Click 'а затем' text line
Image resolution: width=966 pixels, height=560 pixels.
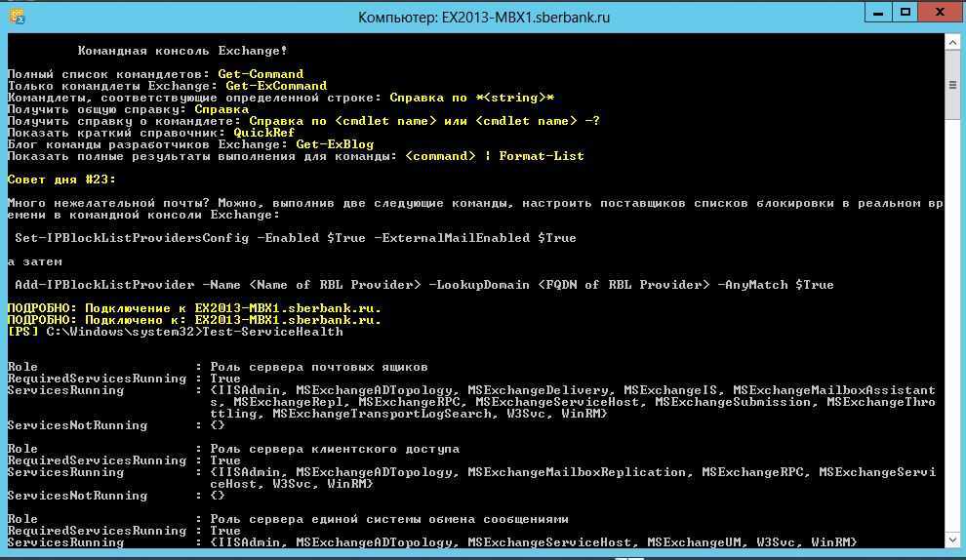point(34,261)
